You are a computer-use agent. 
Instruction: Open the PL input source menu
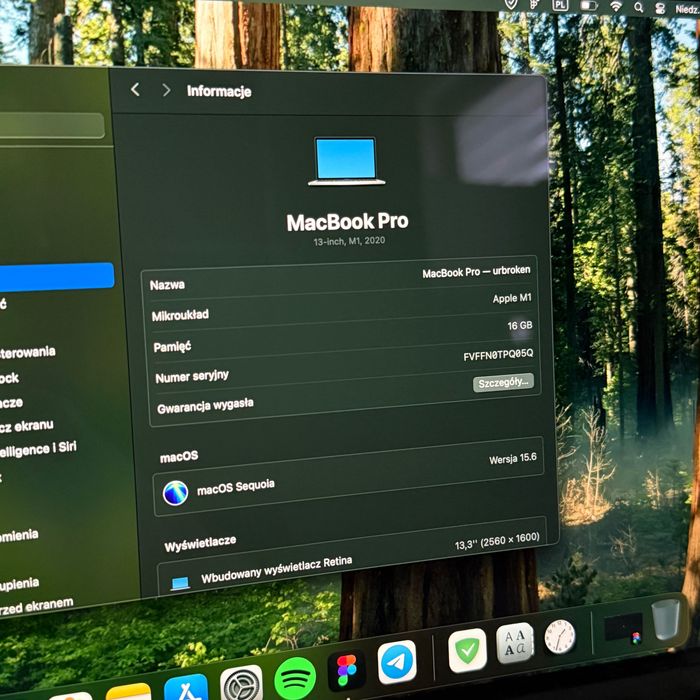[x=560, y=5]
